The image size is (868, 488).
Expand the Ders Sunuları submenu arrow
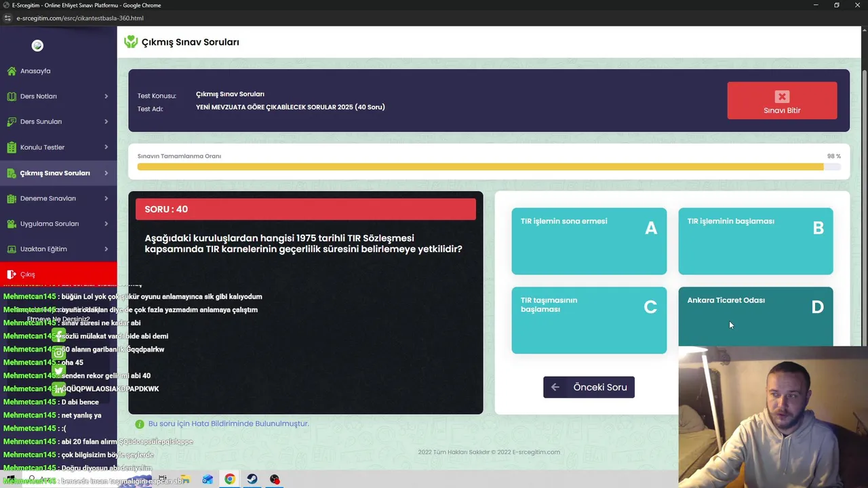(106, 122)
